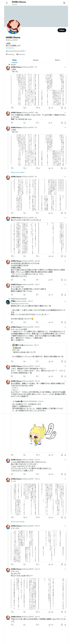Share the pinned post
This screenshot has width=72, height=644.
point(65,108)
